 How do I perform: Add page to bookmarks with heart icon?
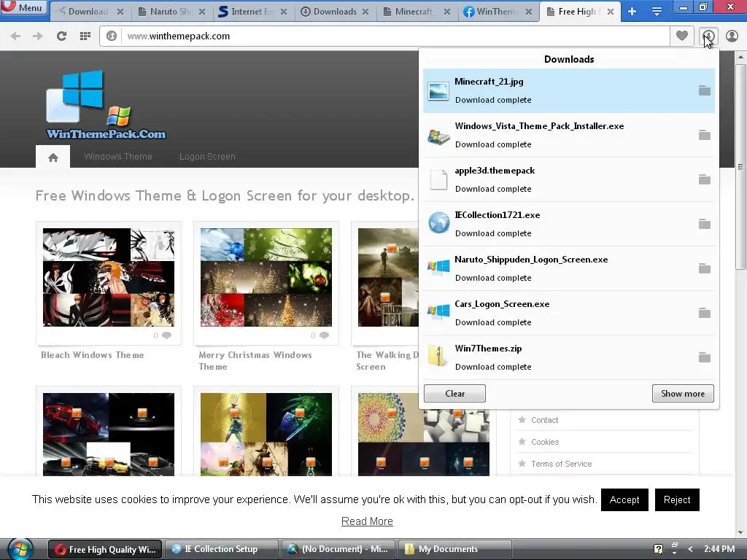pos(682,36)
